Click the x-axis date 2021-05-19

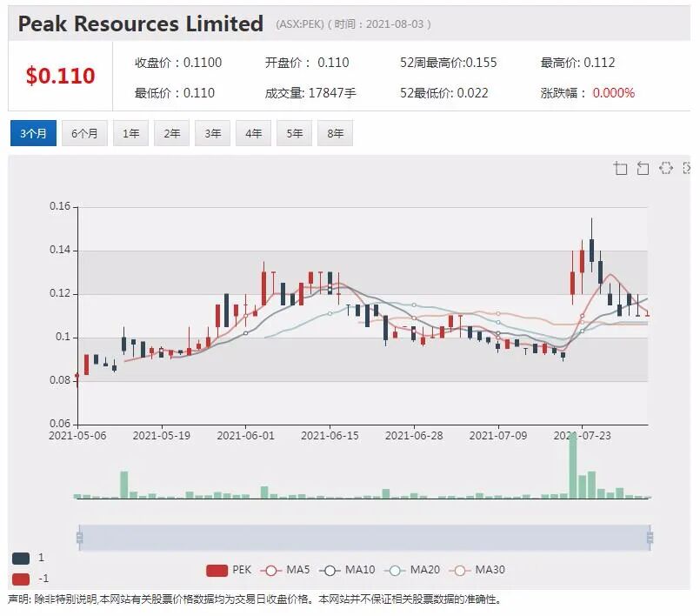pyautogui.click(x=162, y=436)
